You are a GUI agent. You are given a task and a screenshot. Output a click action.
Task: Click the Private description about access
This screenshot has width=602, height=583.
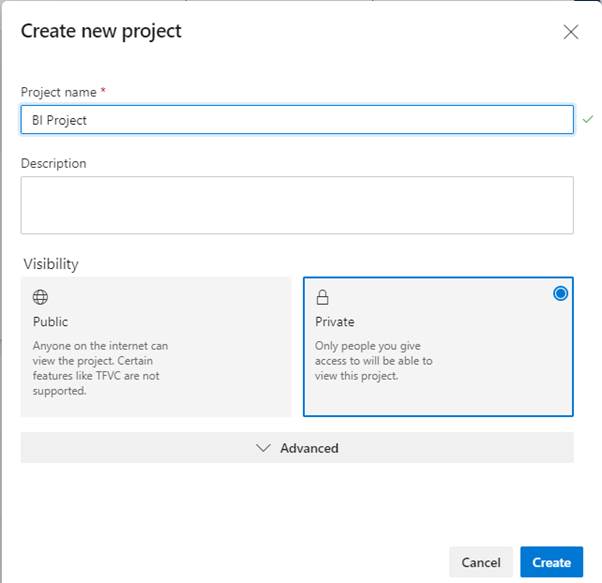tap(374, 361)
